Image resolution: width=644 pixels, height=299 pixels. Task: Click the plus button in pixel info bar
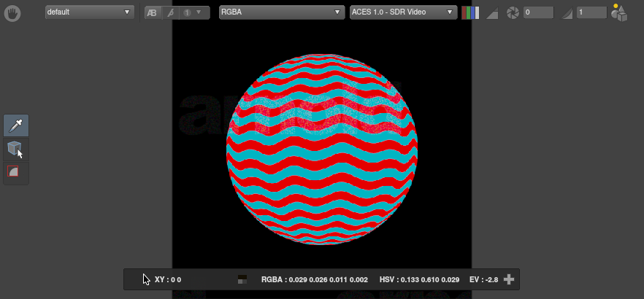509,279
